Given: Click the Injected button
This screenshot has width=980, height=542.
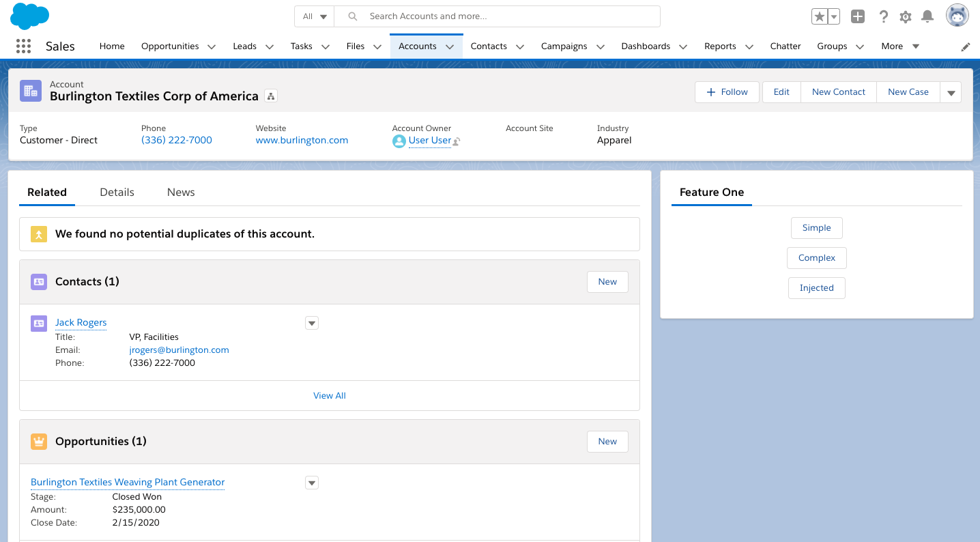Looking at the screenshot, I should pyautogui.click(x=817, y=288).
